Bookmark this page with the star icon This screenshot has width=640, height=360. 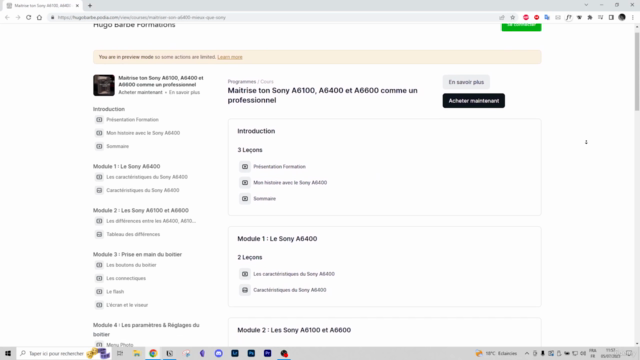[x=513, y=18]
